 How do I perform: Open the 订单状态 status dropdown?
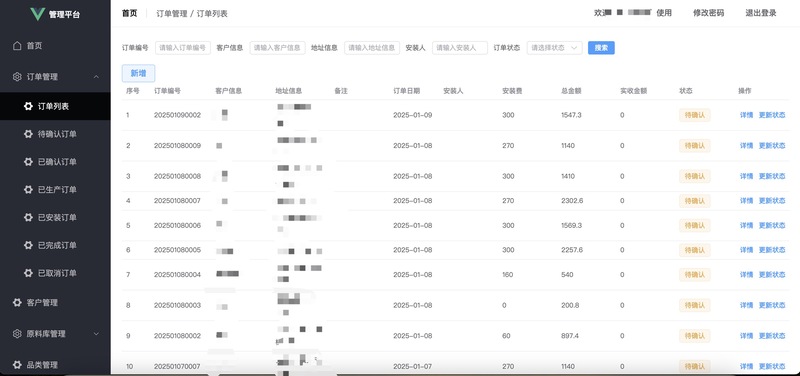click(x=554, y=47)
